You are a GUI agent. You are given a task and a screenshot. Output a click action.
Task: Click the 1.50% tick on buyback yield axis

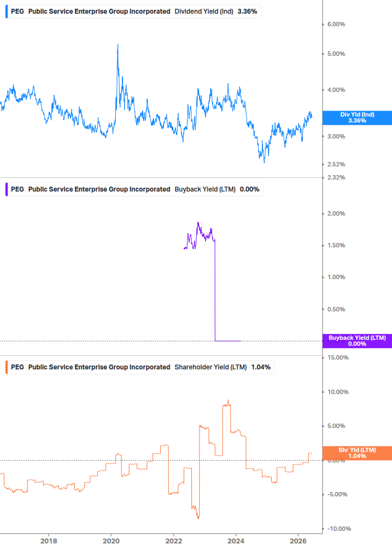point(336,245)
